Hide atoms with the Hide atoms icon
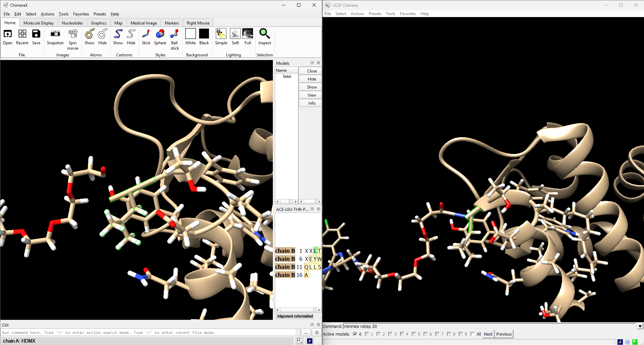The image size is (644, 345). 102,34
